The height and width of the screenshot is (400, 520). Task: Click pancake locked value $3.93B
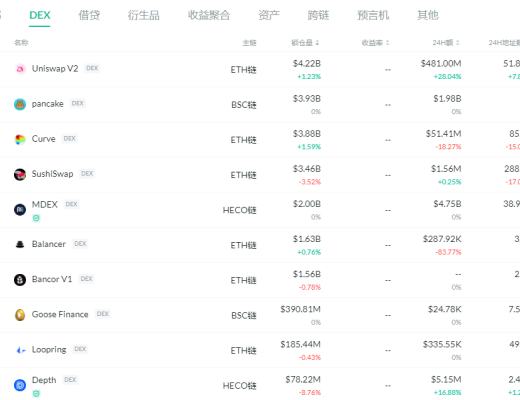pos(307,99)
